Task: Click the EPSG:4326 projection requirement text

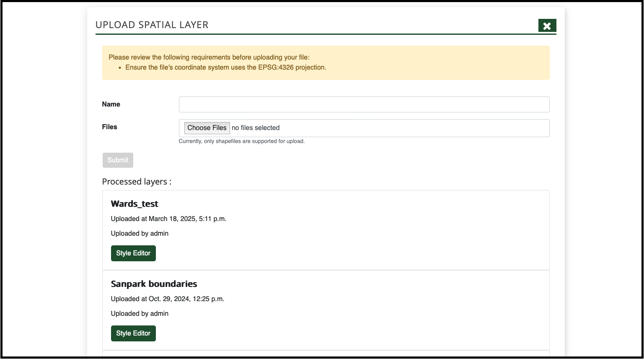Action: (x=226, y=68)
